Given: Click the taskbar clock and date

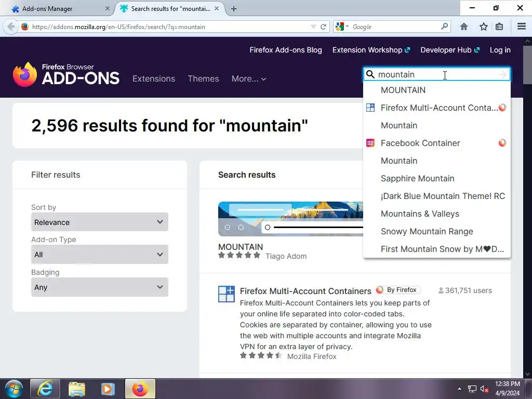Looking at the screenshot, I should click(507, 389).
